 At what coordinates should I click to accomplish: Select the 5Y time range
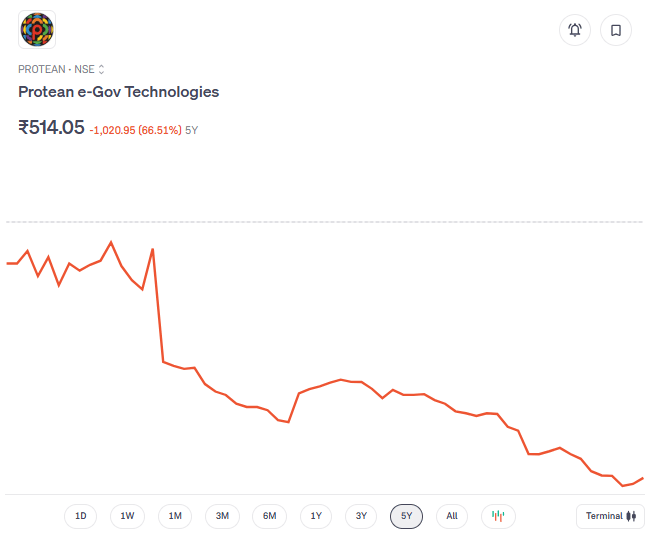click(407, 516)
